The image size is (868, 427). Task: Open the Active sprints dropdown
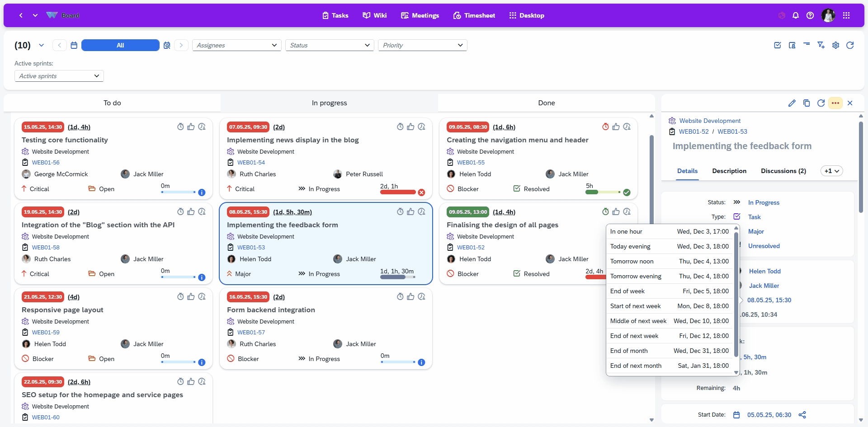59,76
